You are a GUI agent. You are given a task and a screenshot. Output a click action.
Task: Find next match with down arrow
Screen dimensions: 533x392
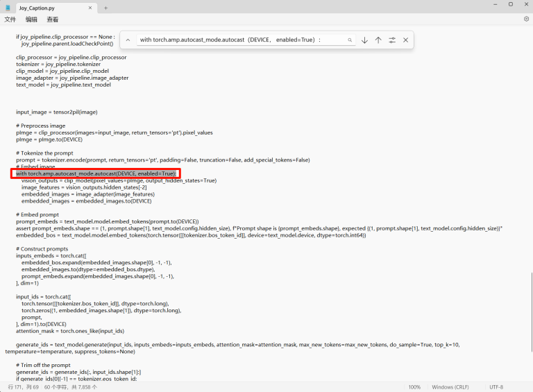pyautogui.click(x=364, y=40)
